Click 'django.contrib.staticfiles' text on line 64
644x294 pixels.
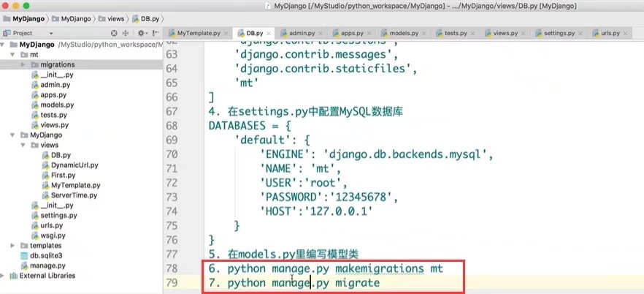(x=323, y=68)
